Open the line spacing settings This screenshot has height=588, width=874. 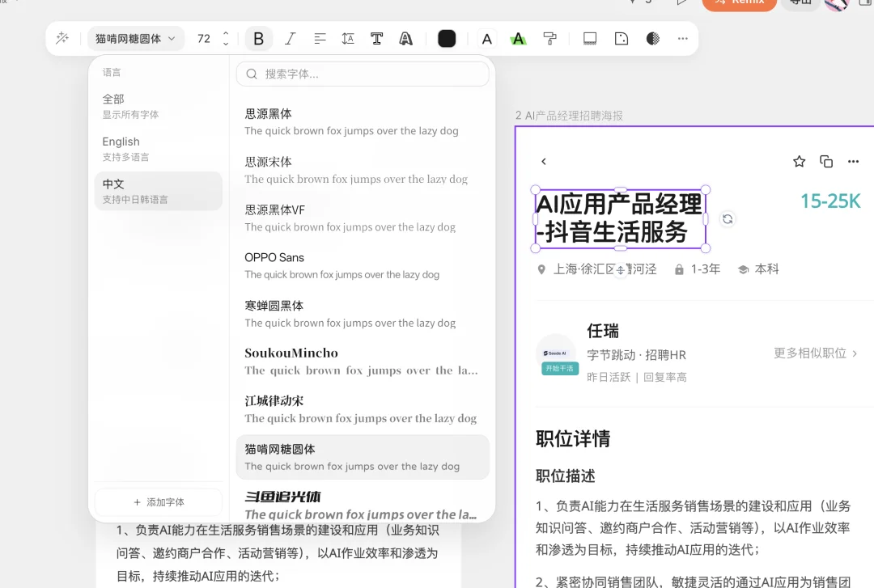coord(348,38)
